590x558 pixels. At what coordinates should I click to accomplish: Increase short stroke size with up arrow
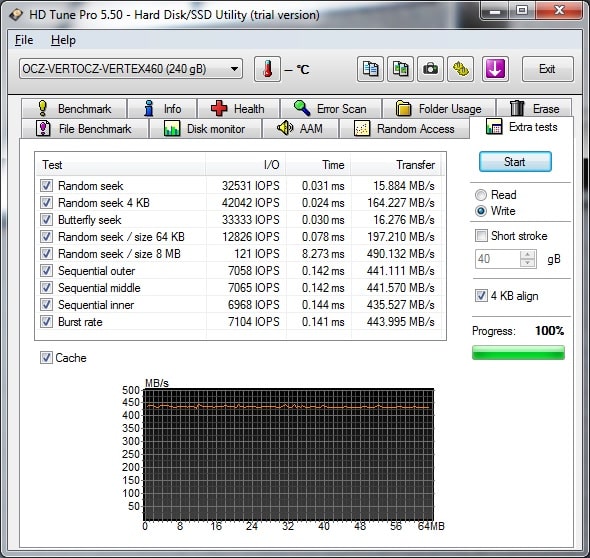[x=528, y=255]
